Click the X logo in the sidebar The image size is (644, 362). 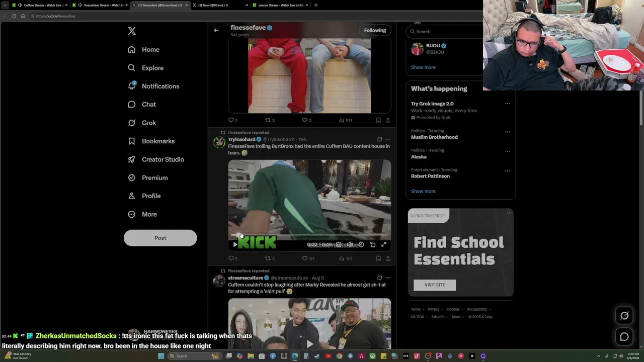click(132, 31)
